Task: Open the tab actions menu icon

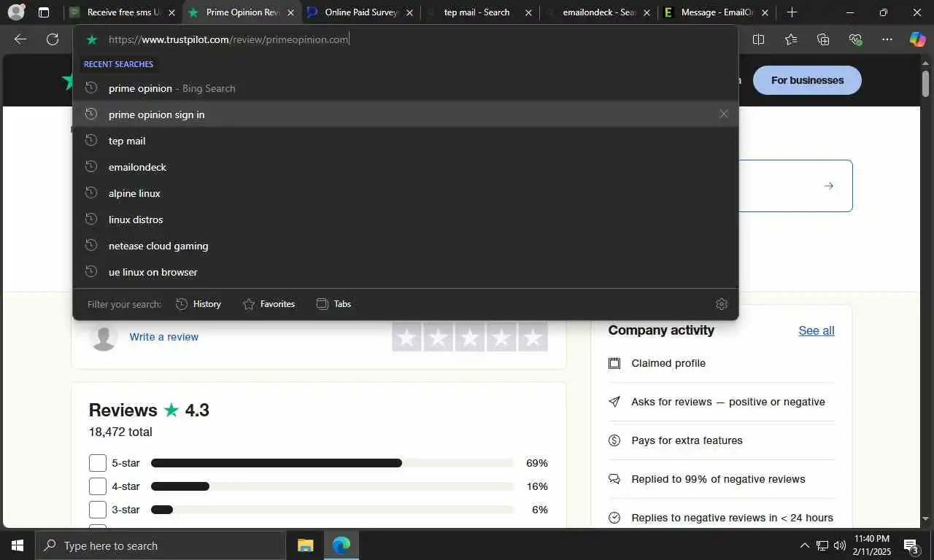Action: [44, 12]
